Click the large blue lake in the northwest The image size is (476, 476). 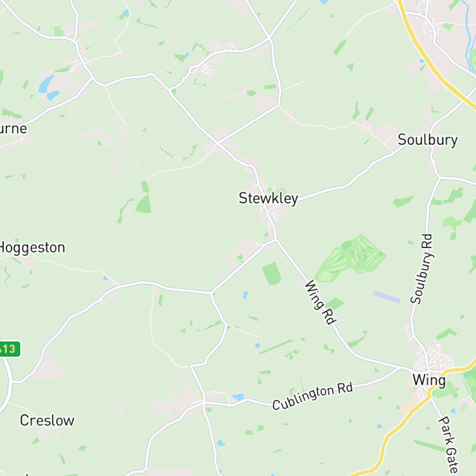tap(46, 84)
